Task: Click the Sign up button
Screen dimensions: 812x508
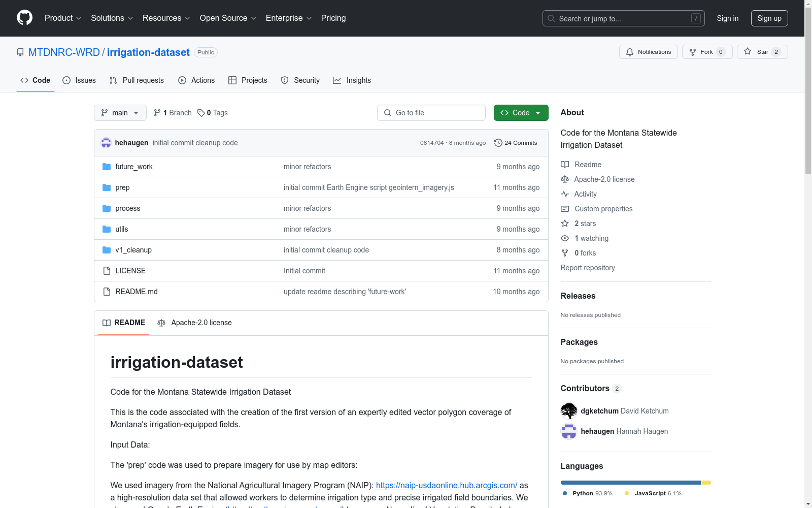Action: point(769,18)
